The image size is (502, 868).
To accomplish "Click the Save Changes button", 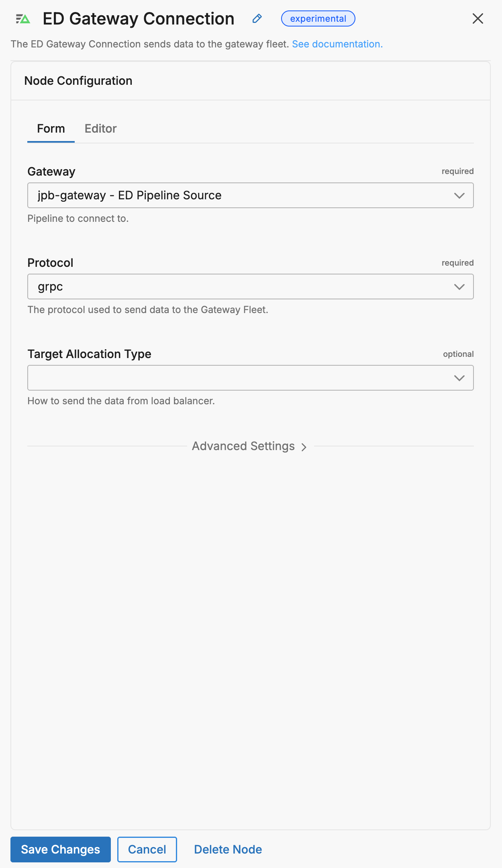I will [61, 850].
